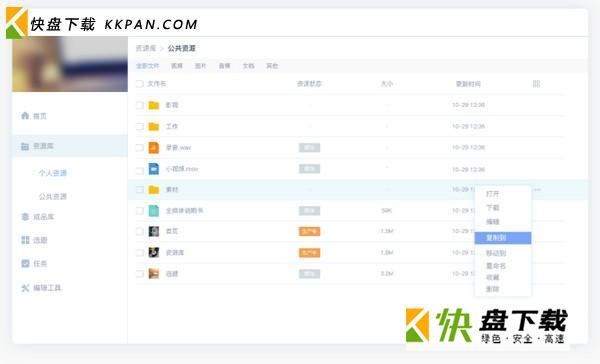
Task: Sort by the 更新时间 column header
Action: coord(468,84)
